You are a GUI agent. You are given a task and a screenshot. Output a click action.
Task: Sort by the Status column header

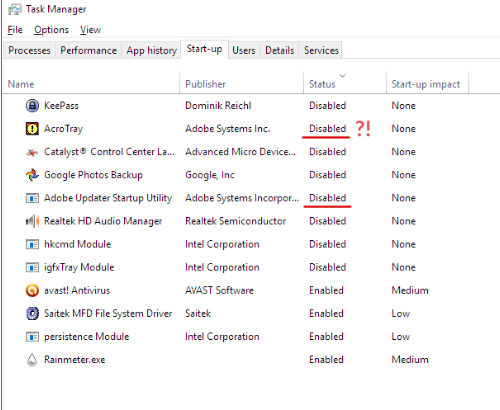(x=345, y=82)
